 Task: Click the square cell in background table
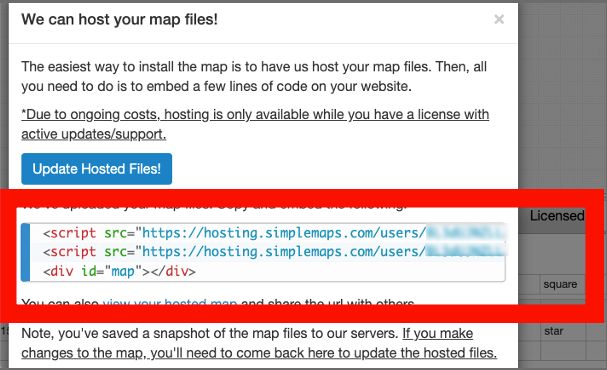coord(560,284)
